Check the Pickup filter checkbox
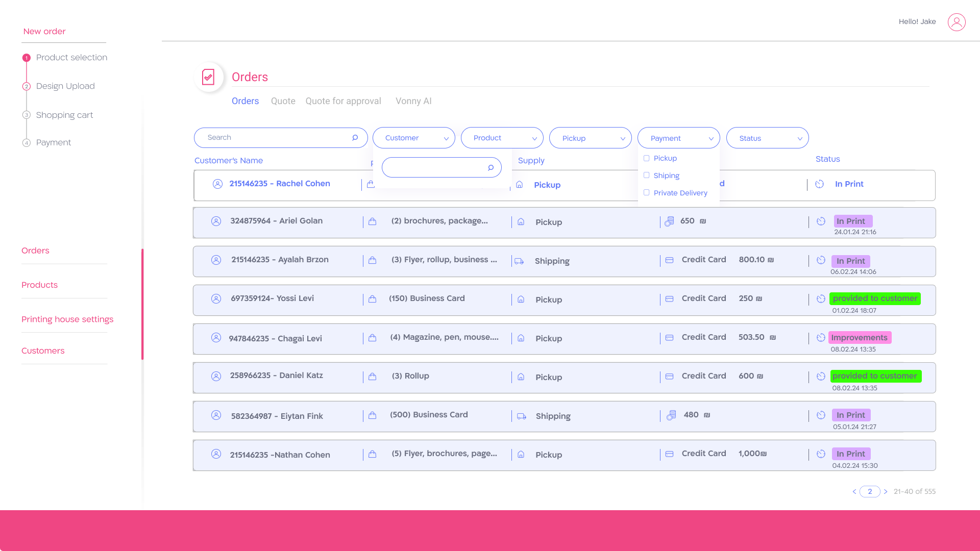 pos(646,158)
